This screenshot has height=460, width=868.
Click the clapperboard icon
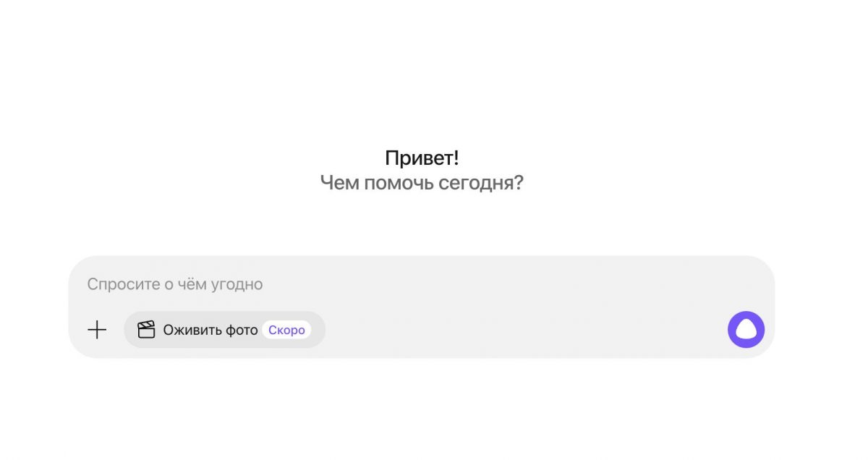pos(147,330)
